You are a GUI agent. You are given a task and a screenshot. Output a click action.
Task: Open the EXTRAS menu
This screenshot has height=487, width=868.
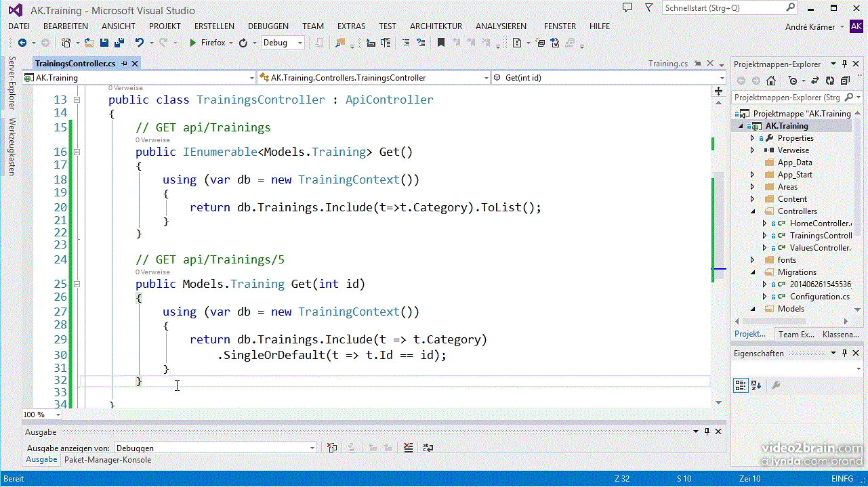351,26
